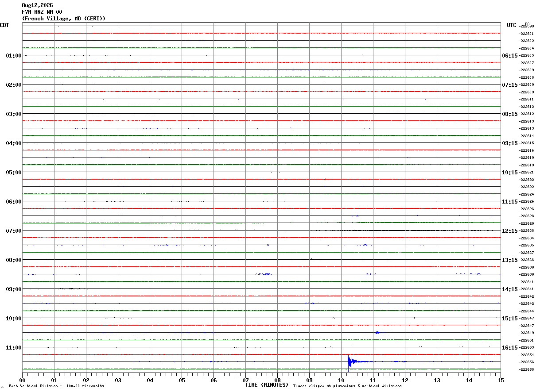Click the Each Vertical Division scale note

56,386
